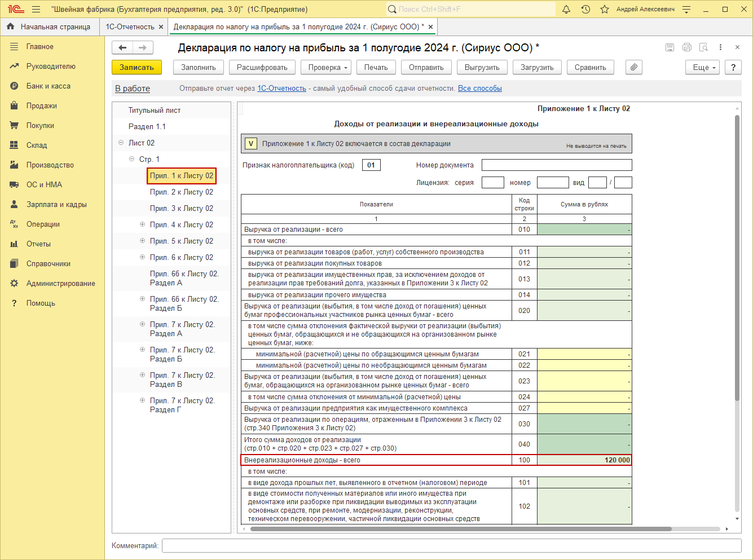Open history clock icon
Screen dimensions: 753x560
(585, 9)
